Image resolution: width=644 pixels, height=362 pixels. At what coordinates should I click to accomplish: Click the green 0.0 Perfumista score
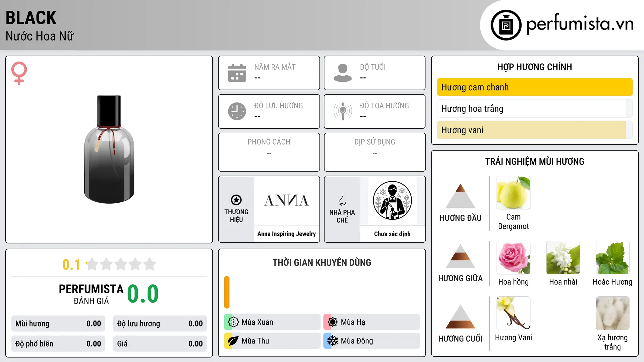pyautogui.click(x=143, y=294)
